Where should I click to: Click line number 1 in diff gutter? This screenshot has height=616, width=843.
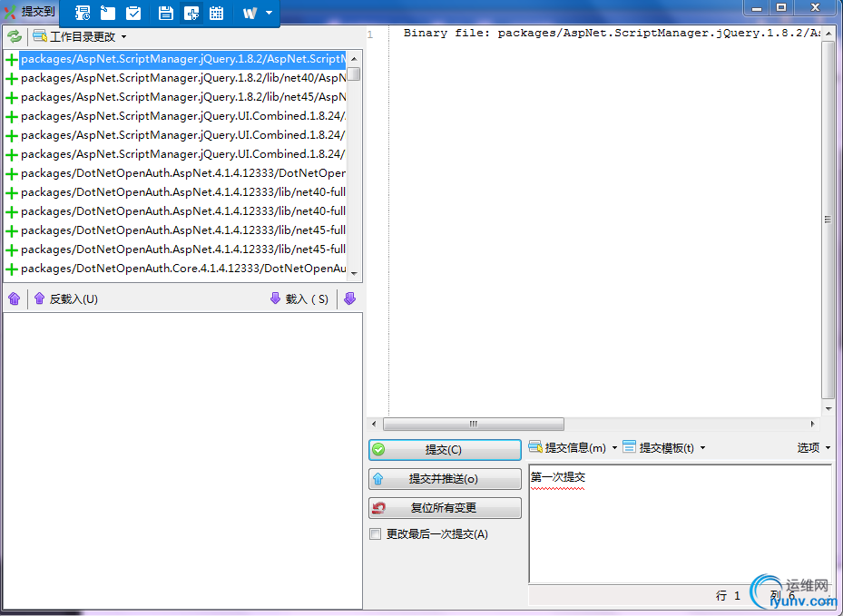(x=370, y=35)
